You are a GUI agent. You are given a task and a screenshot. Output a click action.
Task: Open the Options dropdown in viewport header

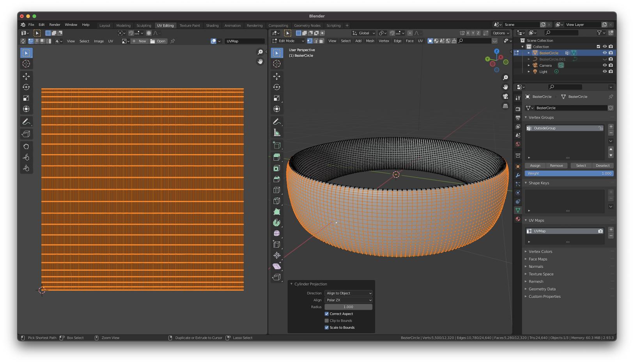pos(501,33)
